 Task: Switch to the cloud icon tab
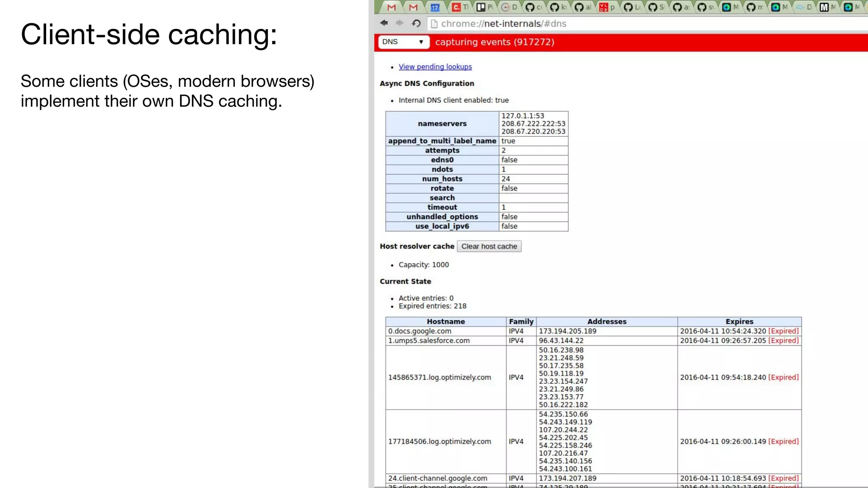(x=804, y=7)
